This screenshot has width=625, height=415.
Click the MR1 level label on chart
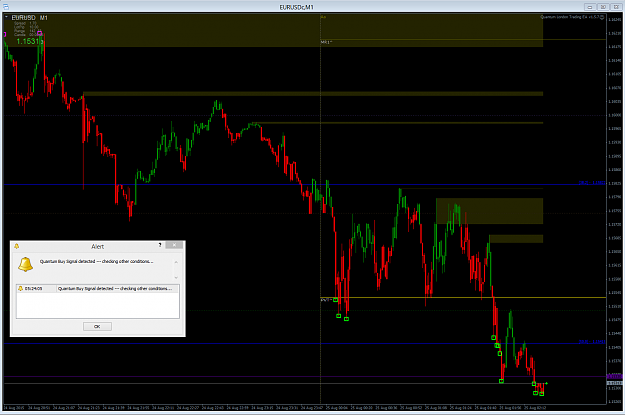point(326,42)
